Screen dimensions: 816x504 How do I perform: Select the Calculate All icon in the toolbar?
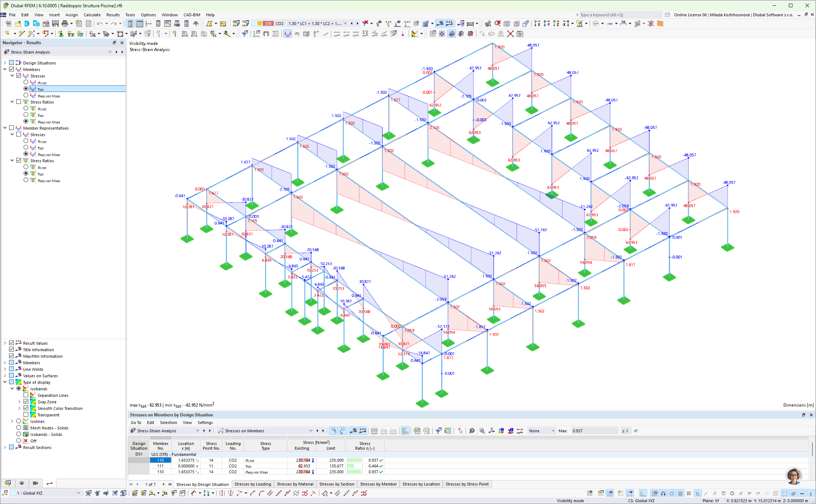pyautogui.click(x=470, y=24)
